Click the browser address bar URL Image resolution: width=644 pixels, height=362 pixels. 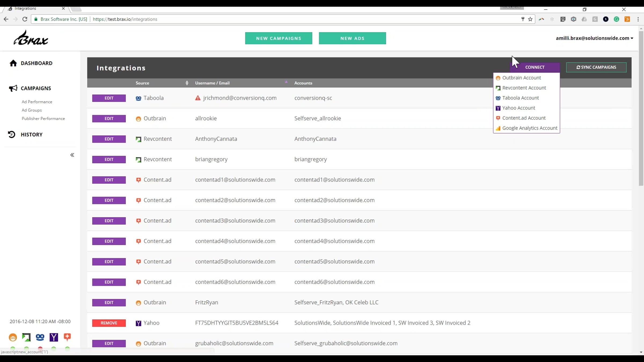click(125, 19)
